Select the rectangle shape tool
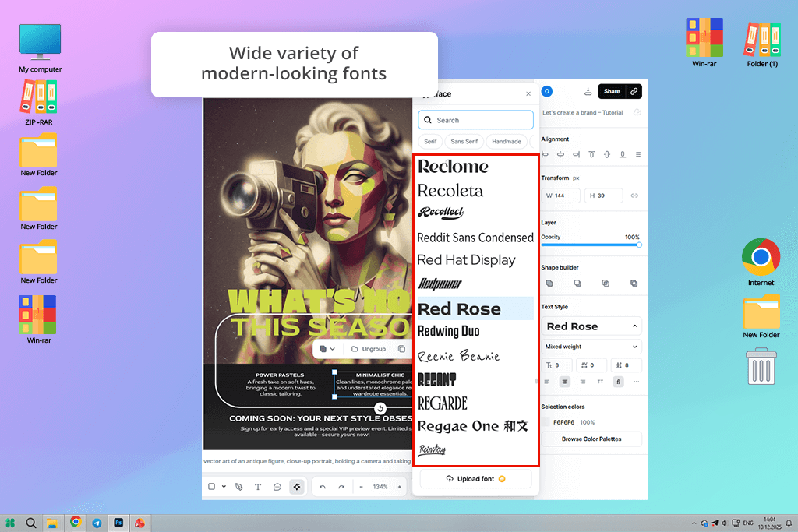 click(212, 487)
